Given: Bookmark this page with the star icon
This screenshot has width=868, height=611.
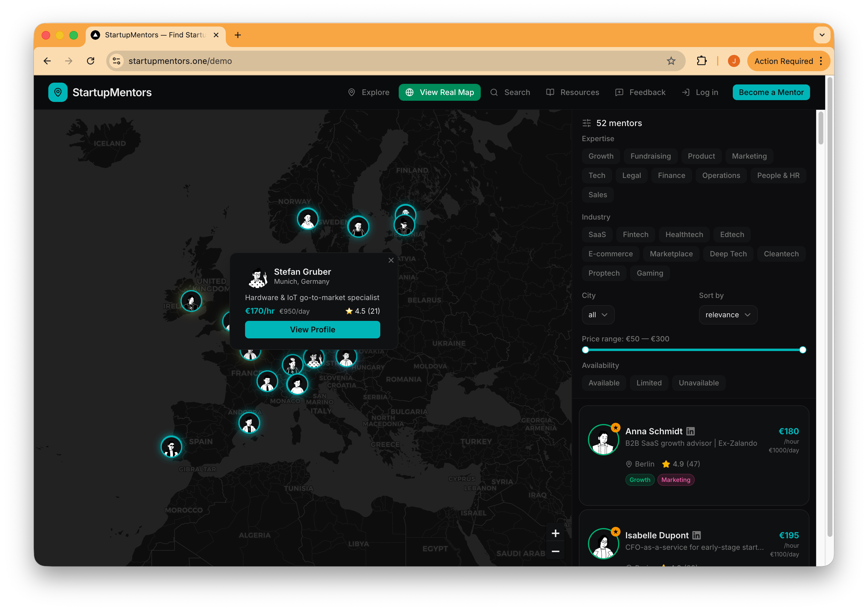Looking at the screenshot, I should [671, 61].
